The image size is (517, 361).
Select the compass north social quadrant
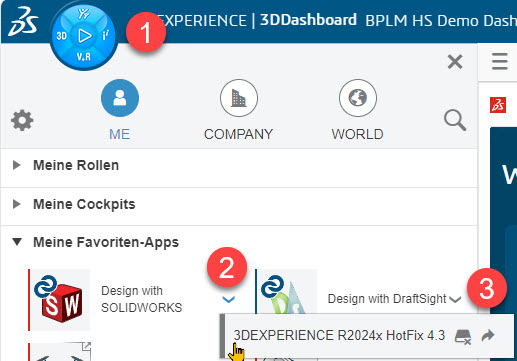click(83, 14)
